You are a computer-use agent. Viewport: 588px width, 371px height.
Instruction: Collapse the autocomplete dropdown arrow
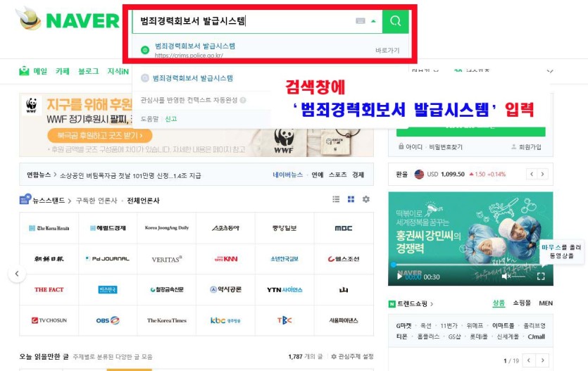373,21
